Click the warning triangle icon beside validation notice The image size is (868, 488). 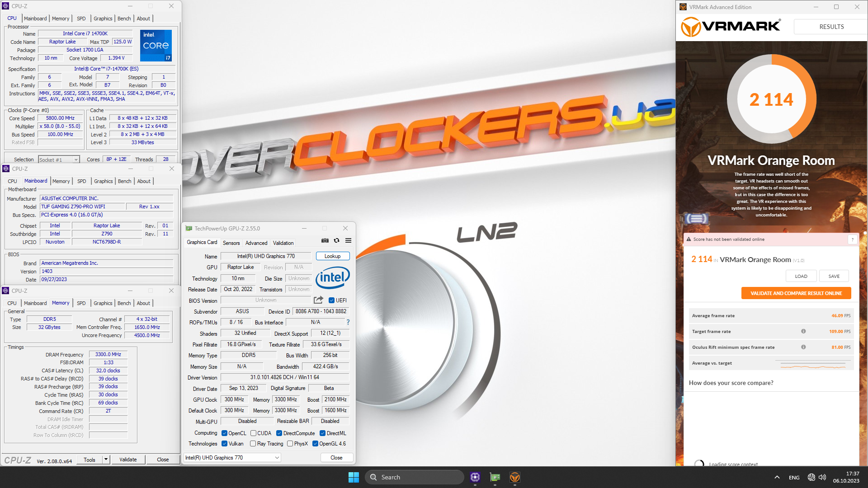click(689, 239)
